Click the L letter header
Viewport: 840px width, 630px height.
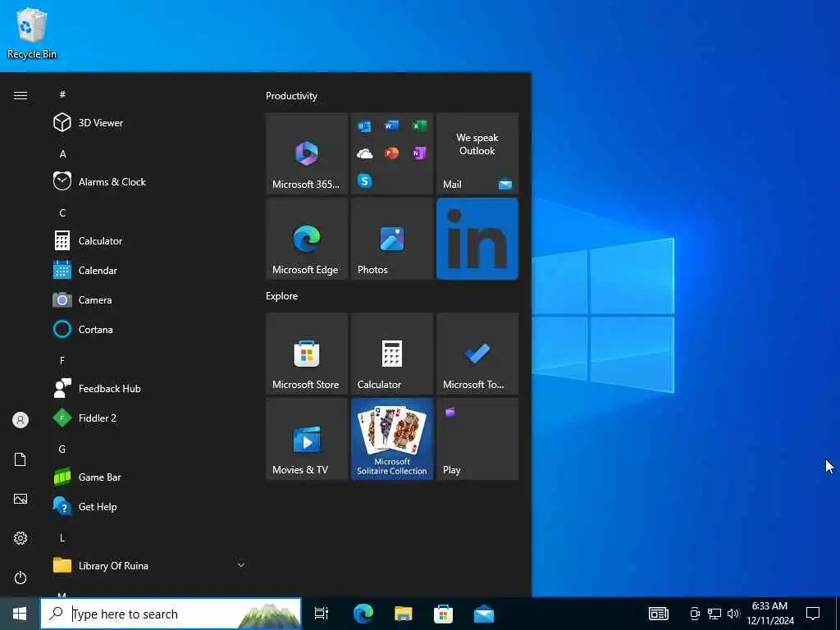(62, 537)
